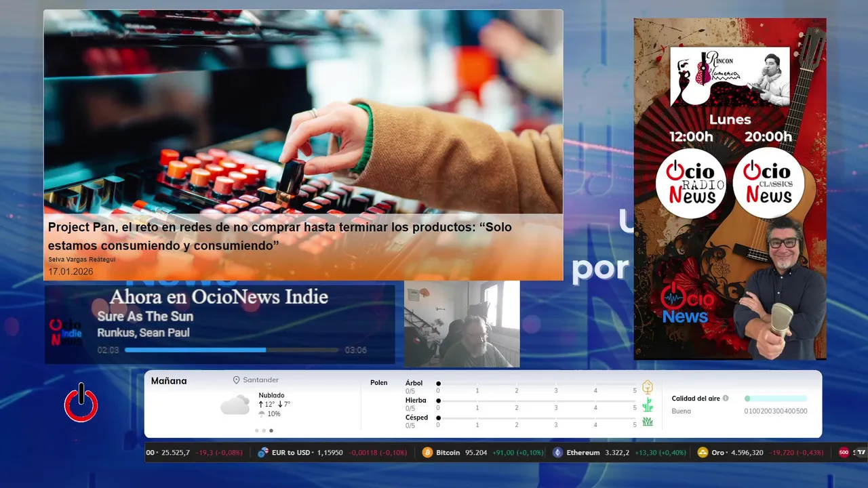Click the article date 17.01.2026

click(x=71, y=272)
